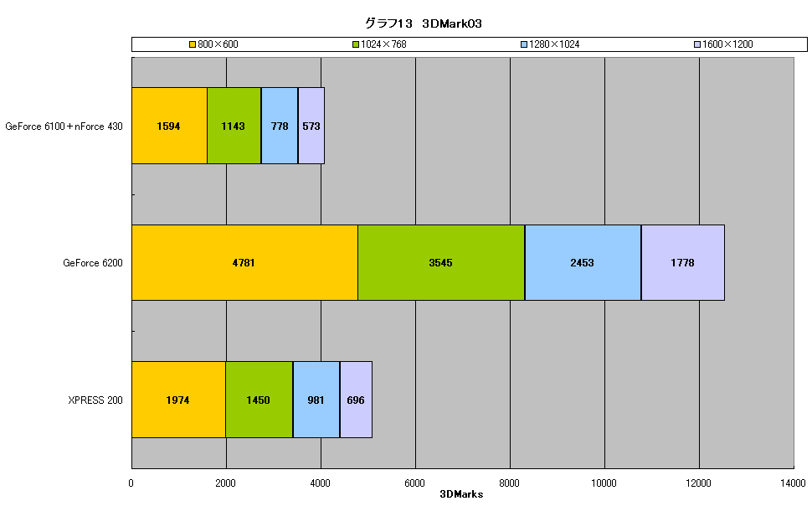Select the blue bar segment showing 981

coord(316,400)
